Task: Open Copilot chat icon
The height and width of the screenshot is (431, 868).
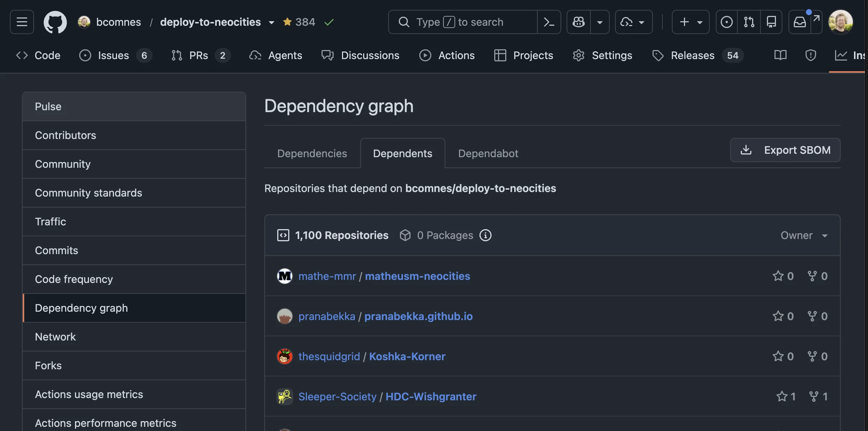Action: 579,22
